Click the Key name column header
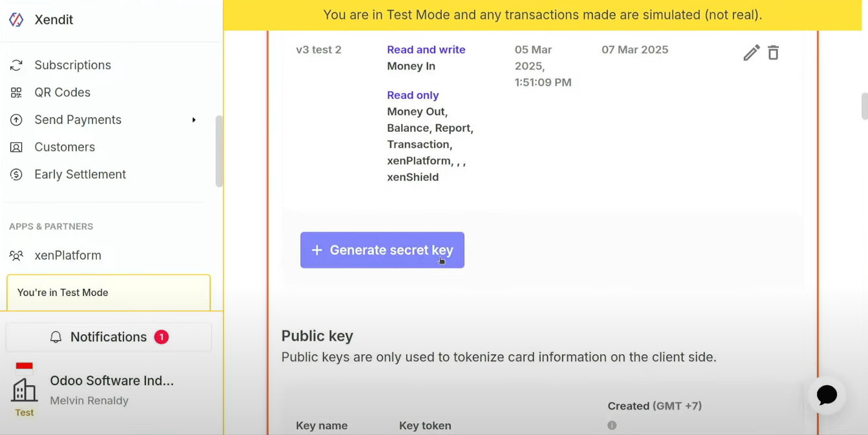 321,426
